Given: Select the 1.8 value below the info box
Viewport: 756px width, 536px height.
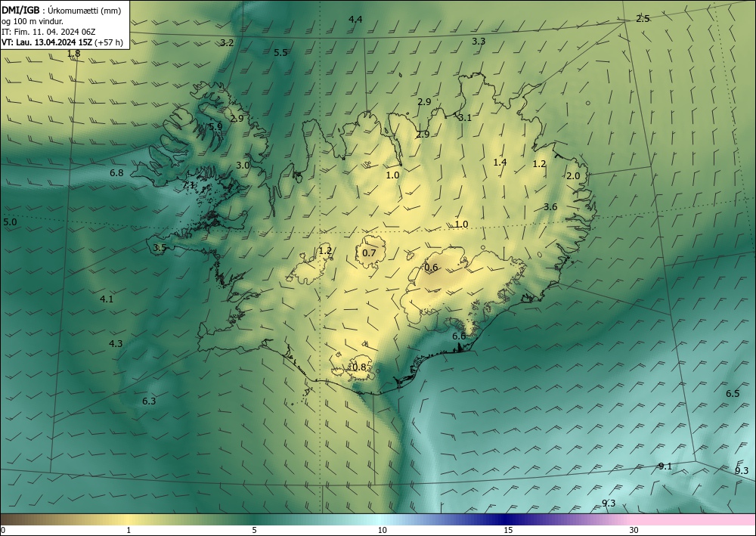Looking at the screenshot, I should 74,54.
